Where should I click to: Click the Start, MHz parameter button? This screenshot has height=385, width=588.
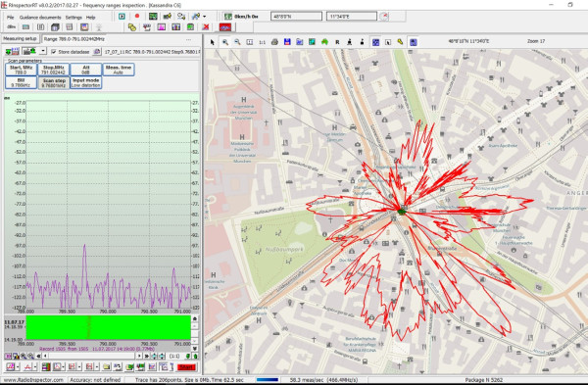tap(21, 70)
